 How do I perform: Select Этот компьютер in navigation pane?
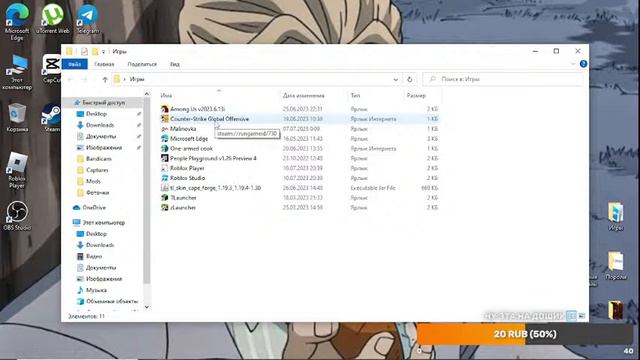click(103, 222)
